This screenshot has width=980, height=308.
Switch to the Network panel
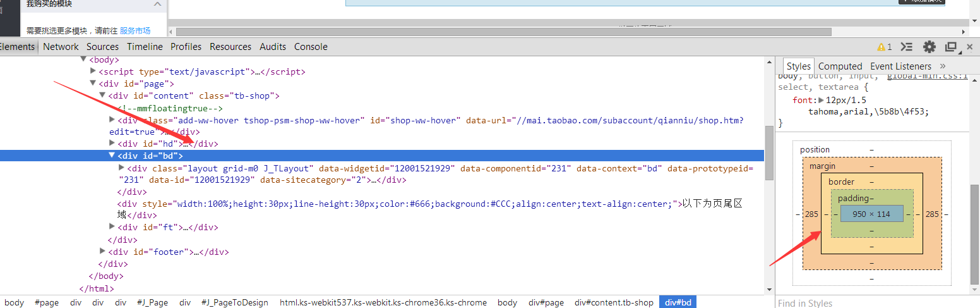[x=61, y=47]
